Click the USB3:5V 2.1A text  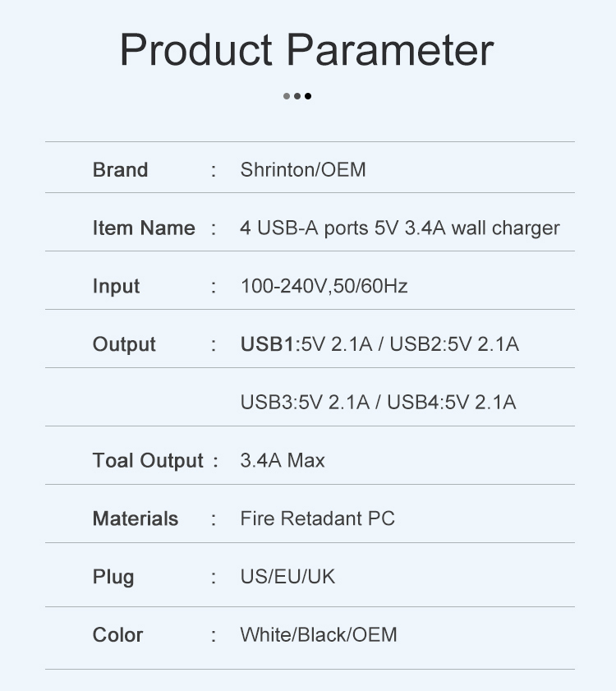pyautogui.click(x=305, y=403)
